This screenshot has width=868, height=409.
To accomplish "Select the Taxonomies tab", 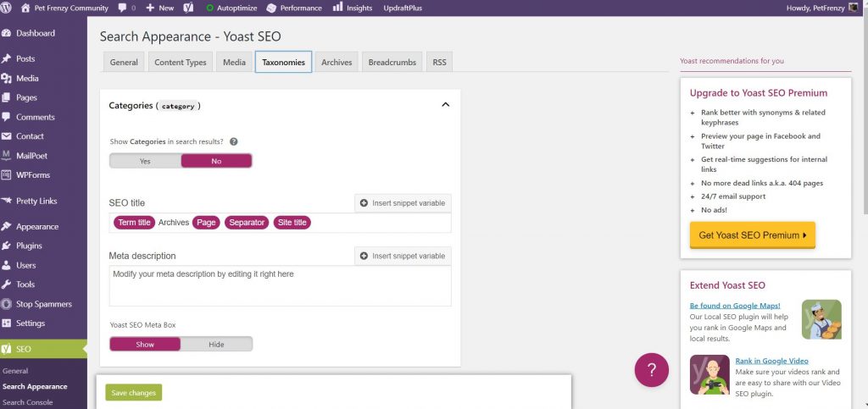I will (x=283, y=63).
